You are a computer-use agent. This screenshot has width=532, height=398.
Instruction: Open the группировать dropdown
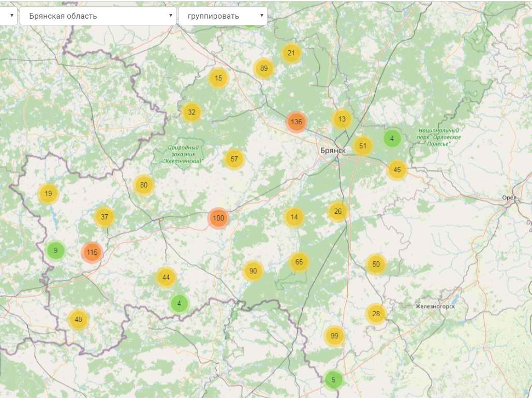pos(223,16)
